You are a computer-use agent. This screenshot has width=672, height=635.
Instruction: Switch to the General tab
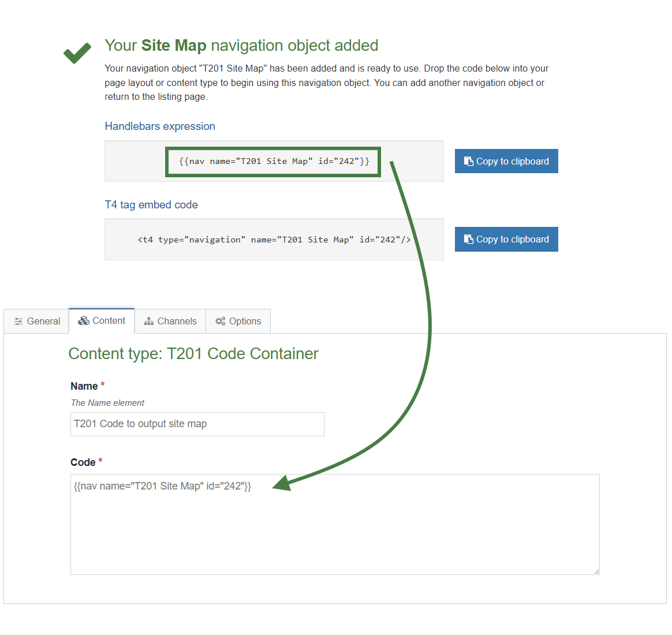(x=36, y=321)
